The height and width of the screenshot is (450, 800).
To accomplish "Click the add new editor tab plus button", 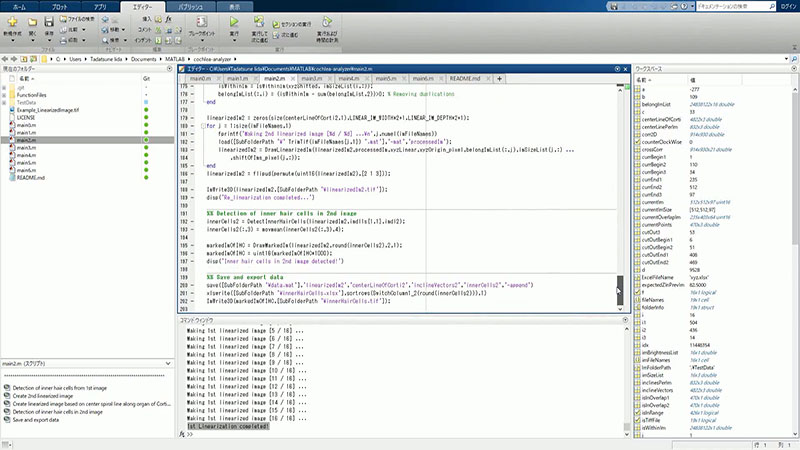I will [499, 79].
